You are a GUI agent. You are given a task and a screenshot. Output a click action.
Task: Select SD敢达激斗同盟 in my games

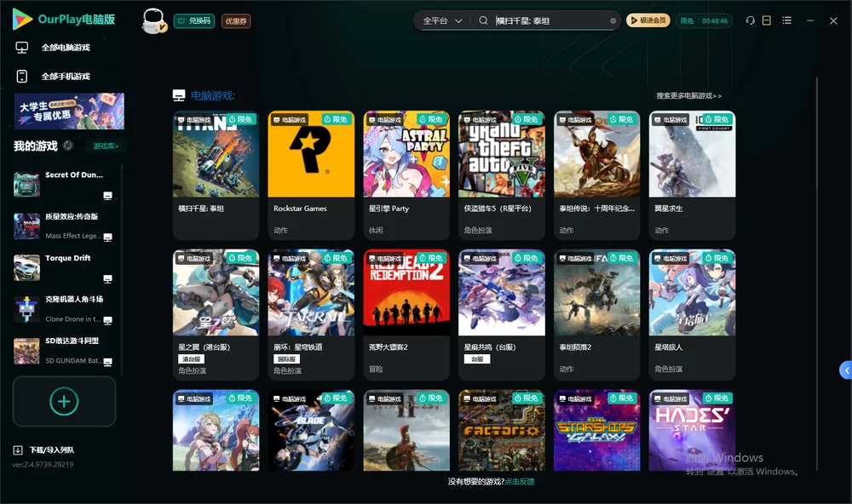(64, 351)
